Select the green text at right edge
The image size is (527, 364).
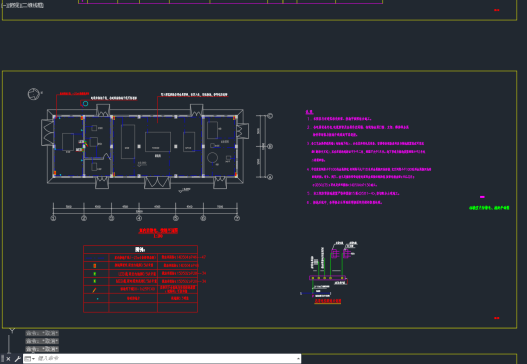[489, 208]
